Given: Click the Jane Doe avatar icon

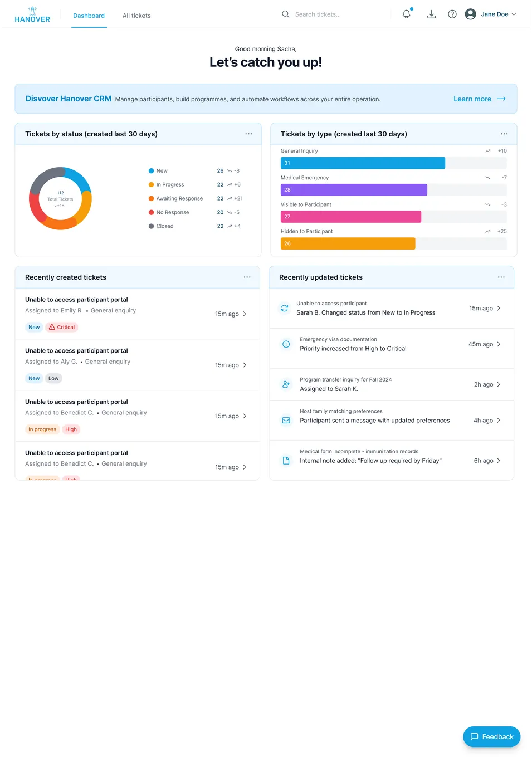Looking at the screenshot, I should (x=470, y=14).
